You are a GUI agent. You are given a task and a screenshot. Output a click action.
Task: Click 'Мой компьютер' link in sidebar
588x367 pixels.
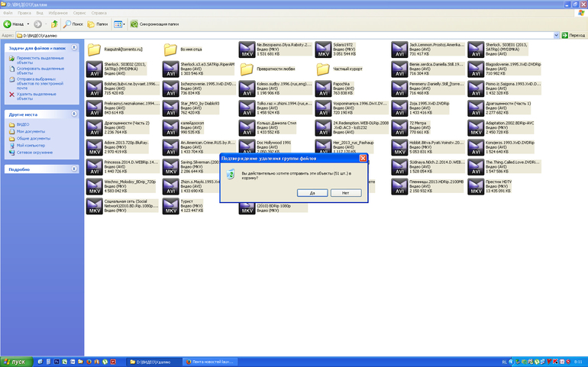tap(31, 145)
